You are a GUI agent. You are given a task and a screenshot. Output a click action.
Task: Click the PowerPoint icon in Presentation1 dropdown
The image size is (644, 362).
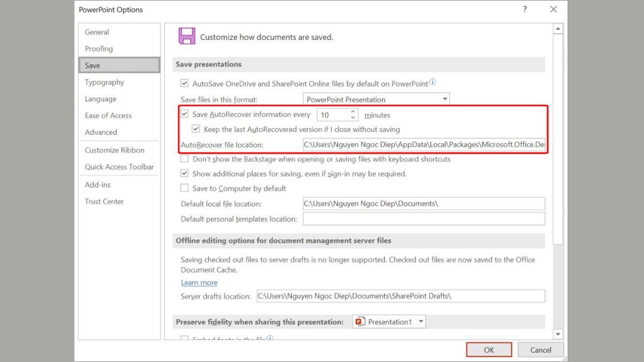(x=360, y=322)
